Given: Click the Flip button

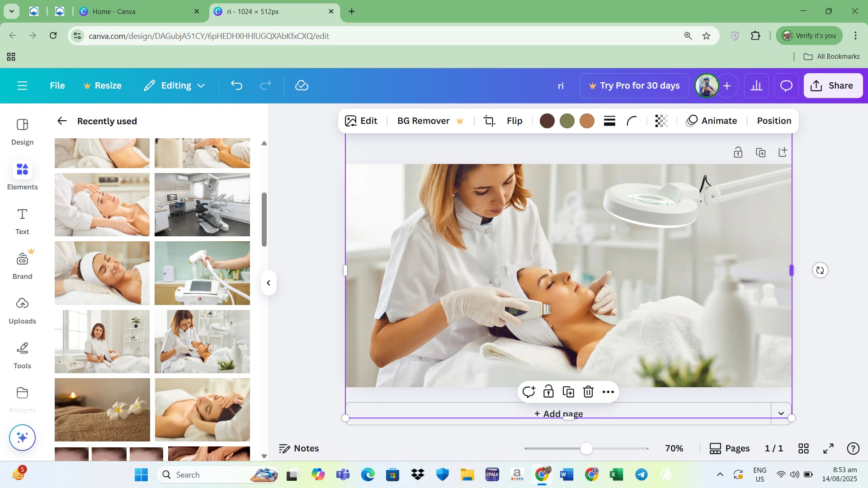Looking at the screenshot, I should 514,121.
